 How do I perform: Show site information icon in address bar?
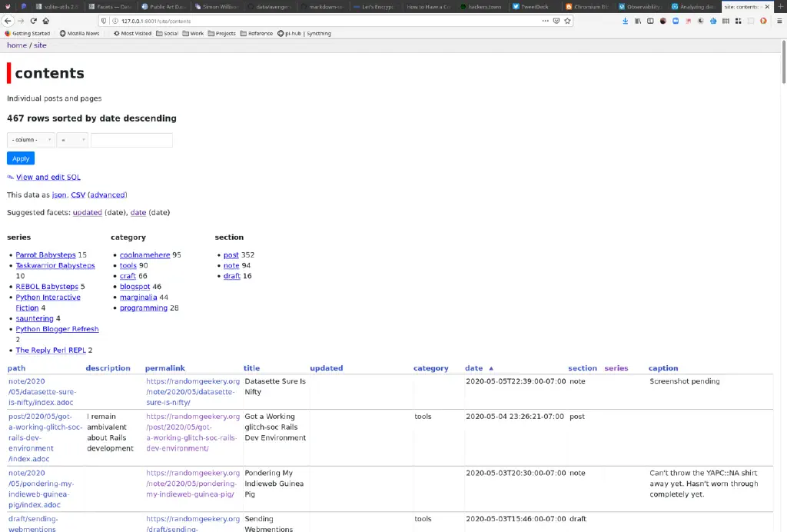pos(115,21)
